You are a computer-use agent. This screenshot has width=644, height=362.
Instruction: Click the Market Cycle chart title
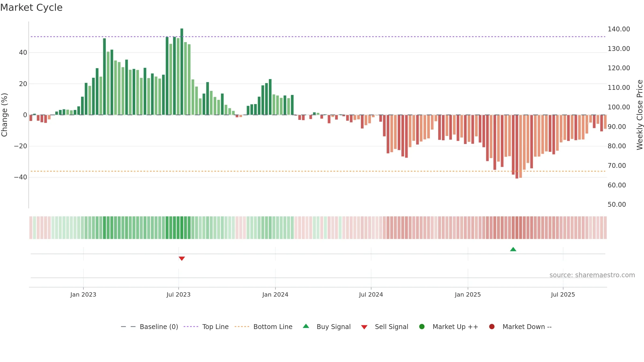pos(31,8)
